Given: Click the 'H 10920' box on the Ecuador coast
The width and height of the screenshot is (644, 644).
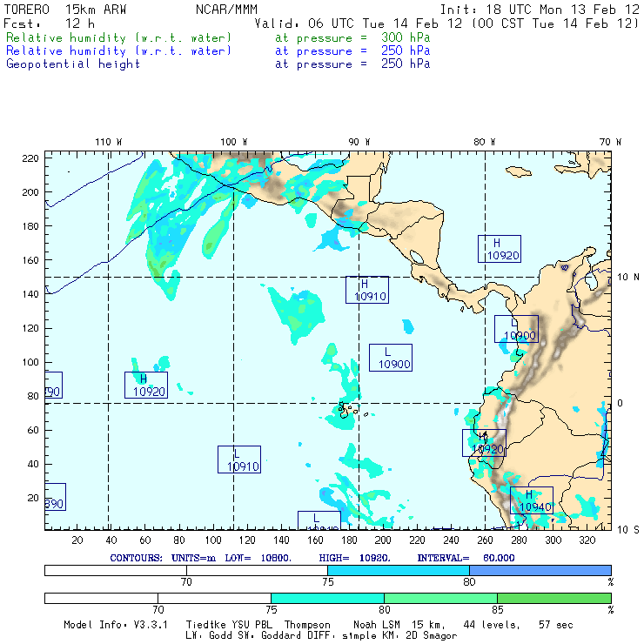Looking at the screenshot, I should (x=484, y=443).
